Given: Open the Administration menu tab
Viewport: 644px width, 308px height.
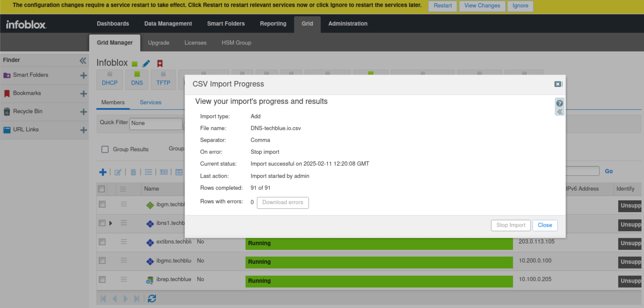Looking at the screenshot, I should pos(348,24).
